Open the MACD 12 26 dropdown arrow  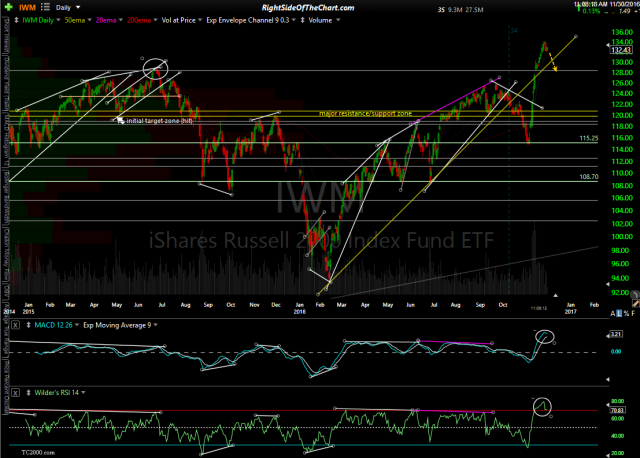point(77,325)
